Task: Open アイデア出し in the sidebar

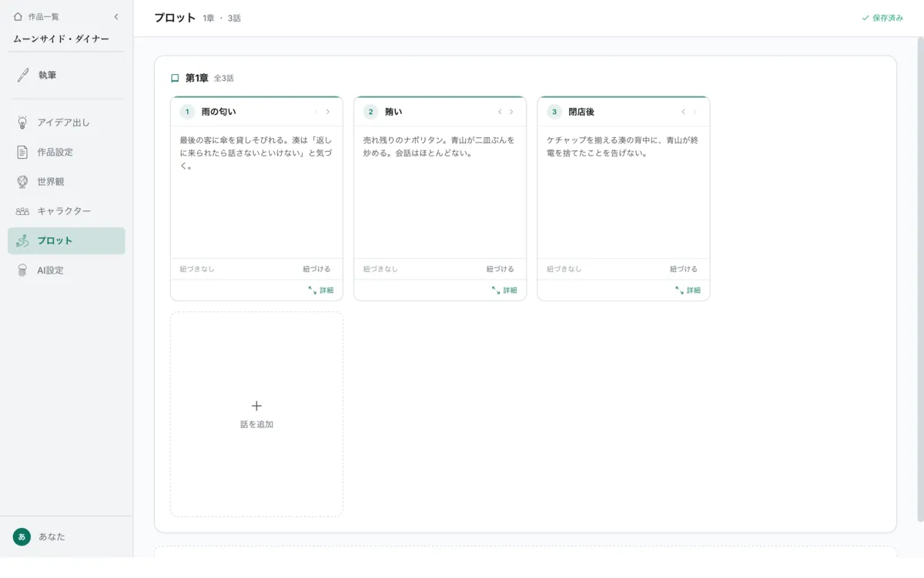Action: click(66, 123)
